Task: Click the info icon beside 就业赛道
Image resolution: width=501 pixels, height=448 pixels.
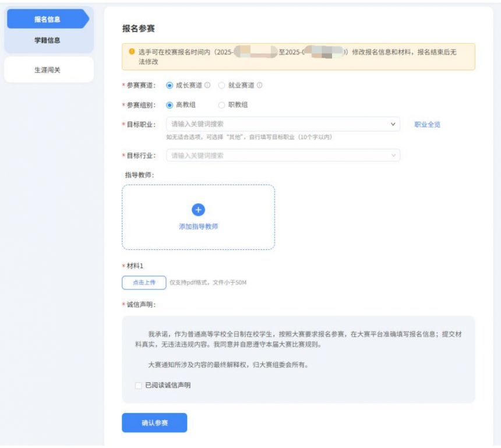Action: click(260, 85)
